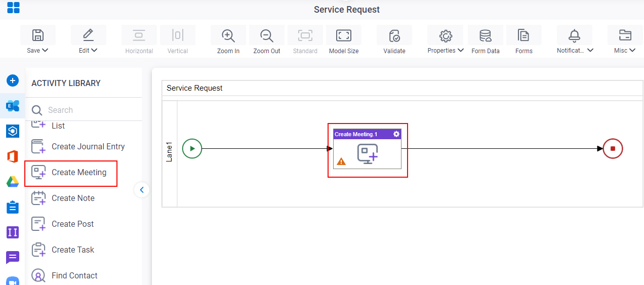Click the Notifications bell icon

point(574,35)
